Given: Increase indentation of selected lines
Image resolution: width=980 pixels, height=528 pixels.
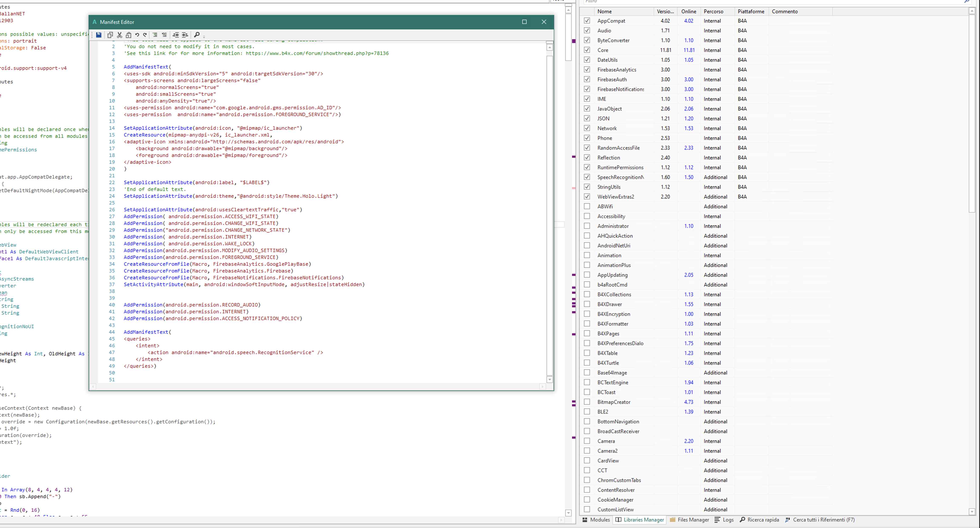Looking at the screenshot, I should pyautogui.click(x=185, y=35).
